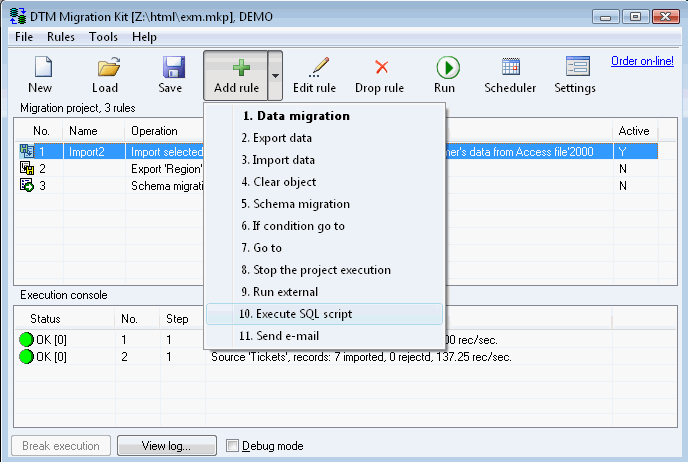The image size is (688, 462).
Task: Click the schema migration icon in row 3
Action: pyautogui.click(x=27, y=185)
